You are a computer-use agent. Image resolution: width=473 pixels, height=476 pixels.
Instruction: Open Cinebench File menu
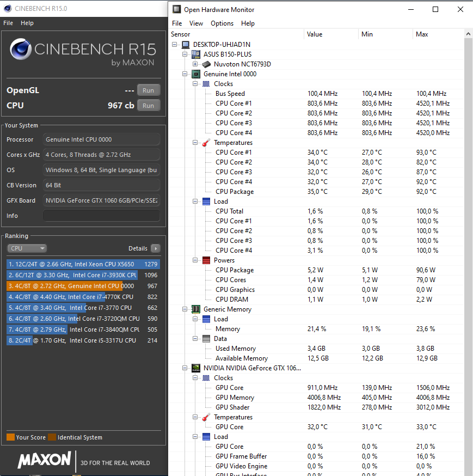pyautogui.click(x=8, y=23)
